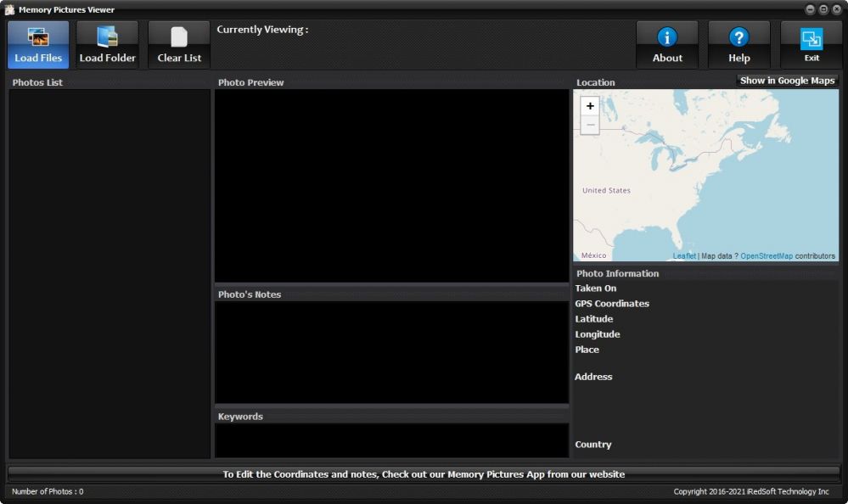Screen dimensions: 848x504
Task: Click the Place label
Action: tap(587, 350)
